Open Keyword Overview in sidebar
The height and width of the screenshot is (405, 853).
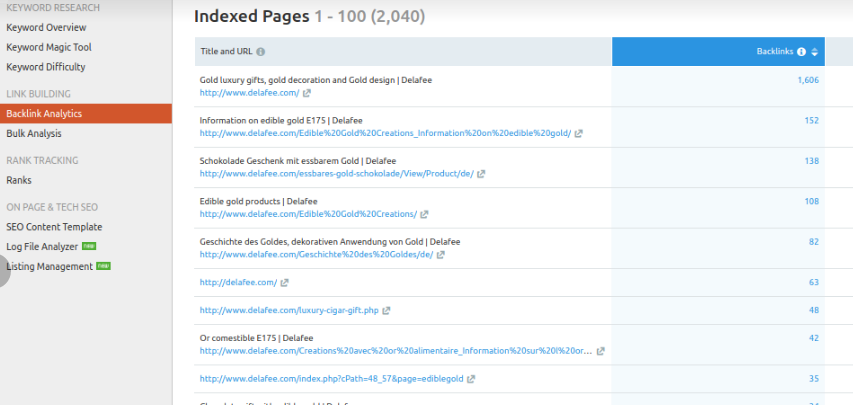coord(46,27)
